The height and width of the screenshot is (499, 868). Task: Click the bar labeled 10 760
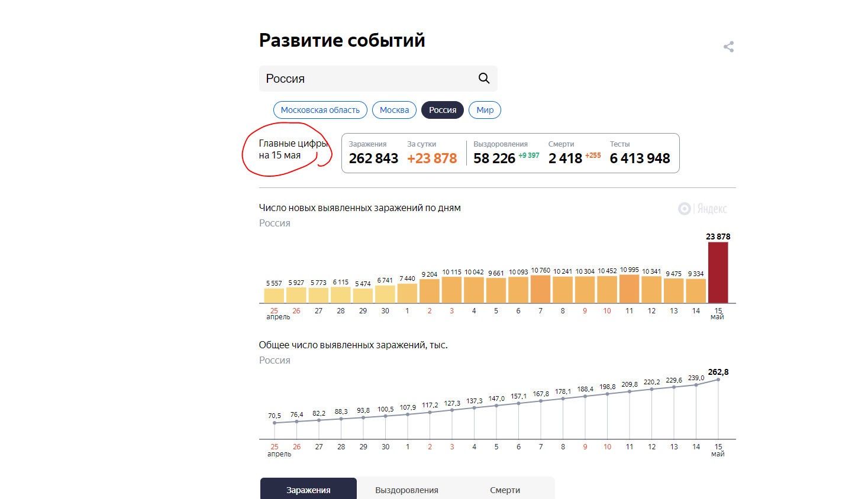tap(540, 289)
